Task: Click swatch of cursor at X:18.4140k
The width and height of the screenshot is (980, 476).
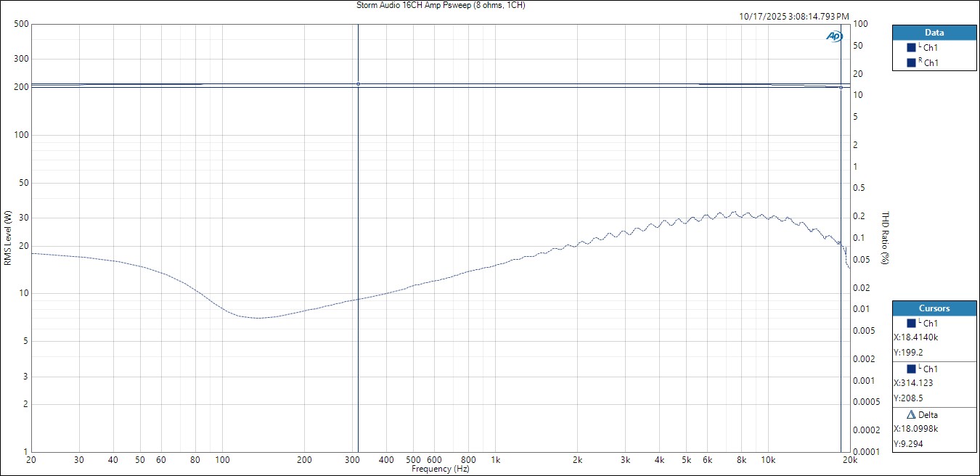Action: [911, 324]
